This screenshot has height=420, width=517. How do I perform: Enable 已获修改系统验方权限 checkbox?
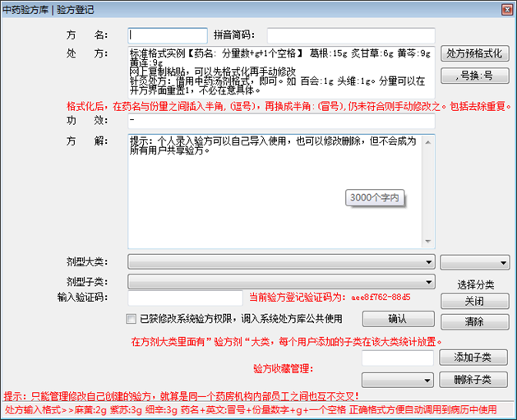(x=132, y=319)
